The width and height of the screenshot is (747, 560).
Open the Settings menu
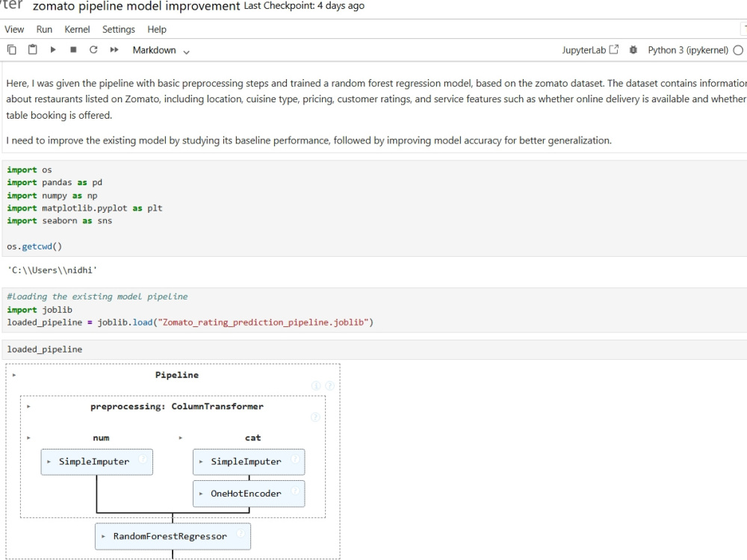[x=119, y=30]
